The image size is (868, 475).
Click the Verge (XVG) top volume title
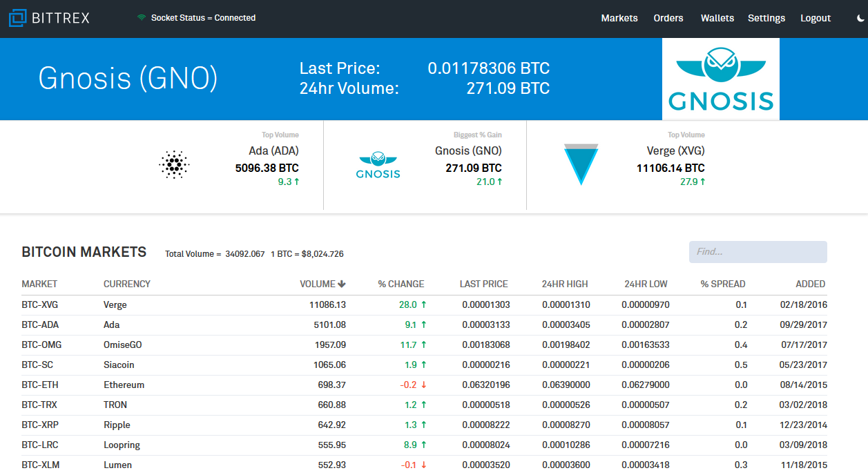coord(676,151)
